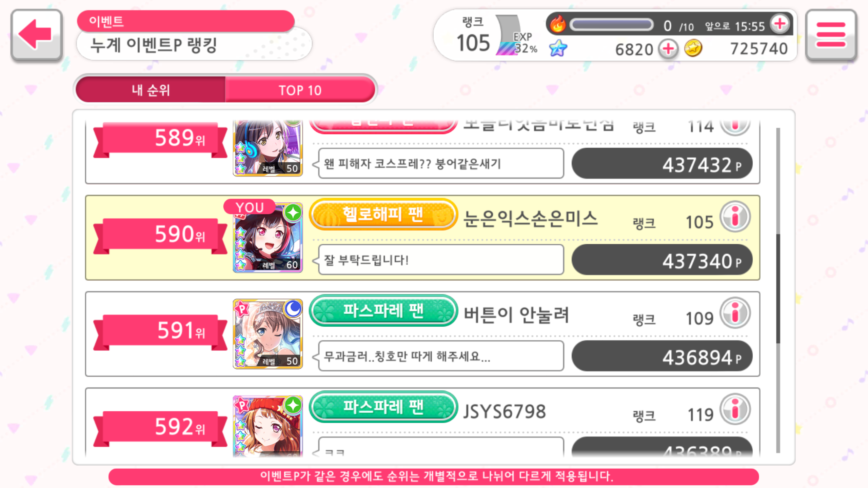Open the hamburger menu
The width and height of the screenshot is (868, 488).
tap(831, 35)
